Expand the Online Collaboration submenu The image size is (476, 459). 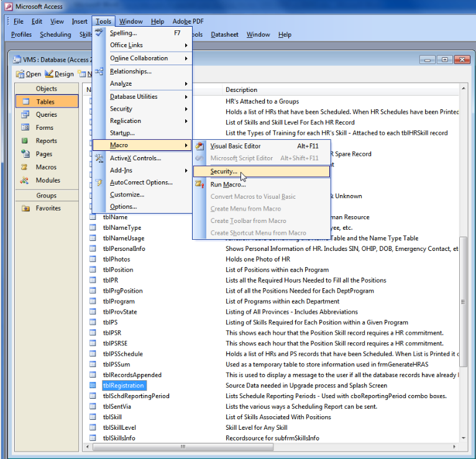pos(142,58)
